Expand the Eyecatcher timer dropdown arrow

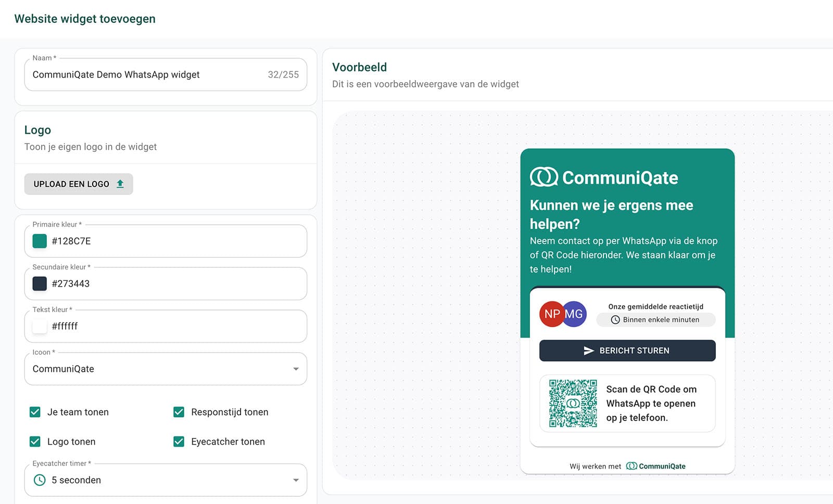click(296, 480)
